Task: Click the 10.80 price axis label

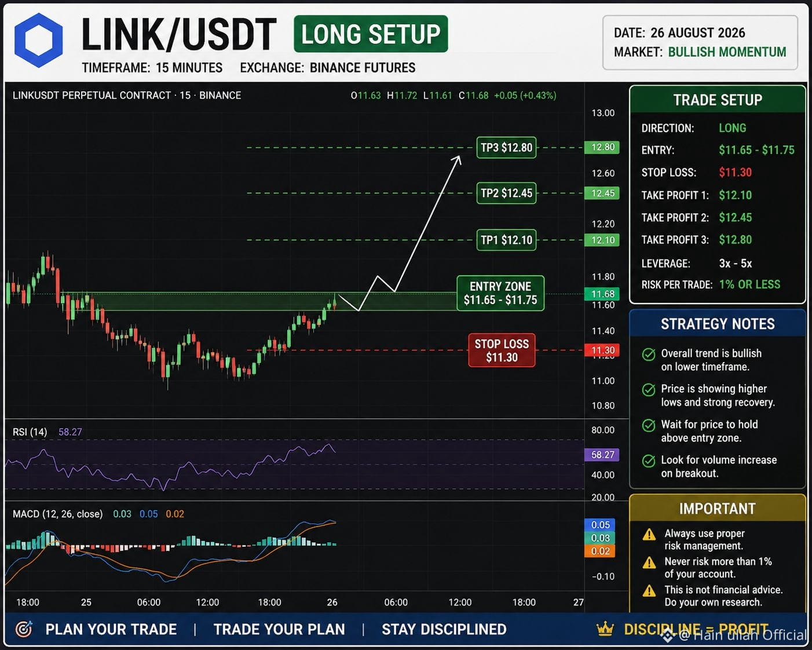Action: [603, 406]
